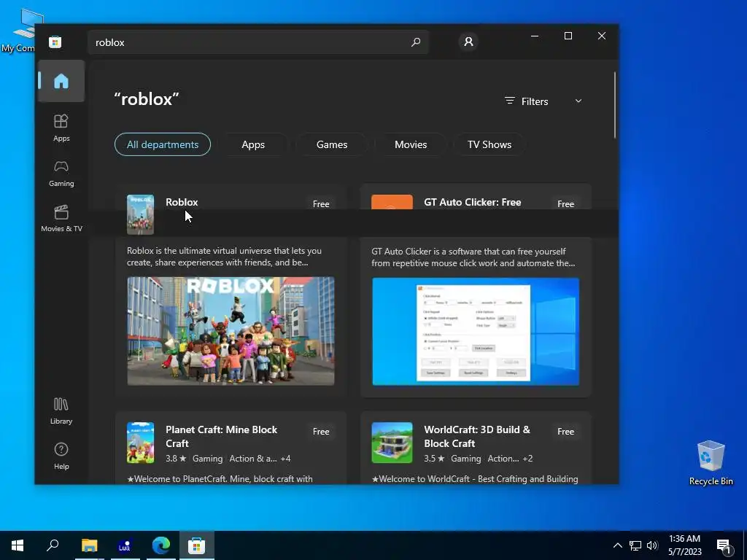Open the GT Auto Clicker: Free title
Image resolution: width=747 pixels, height=560 pixels.
[x=472, y=202]
